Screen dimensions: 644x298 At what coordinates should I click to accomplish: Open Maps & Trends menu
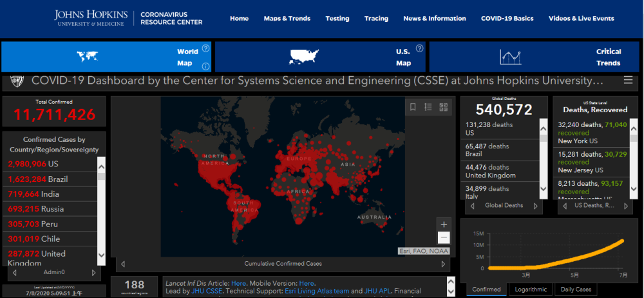click(287, 19)
